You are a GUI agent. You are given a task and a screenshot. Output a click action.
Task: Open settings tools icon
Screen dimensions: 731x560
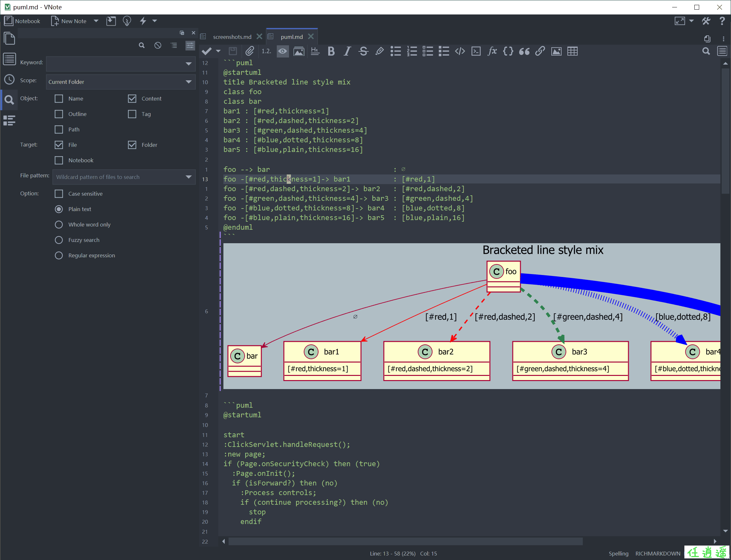pyautogui.click(x=706, y=21)
